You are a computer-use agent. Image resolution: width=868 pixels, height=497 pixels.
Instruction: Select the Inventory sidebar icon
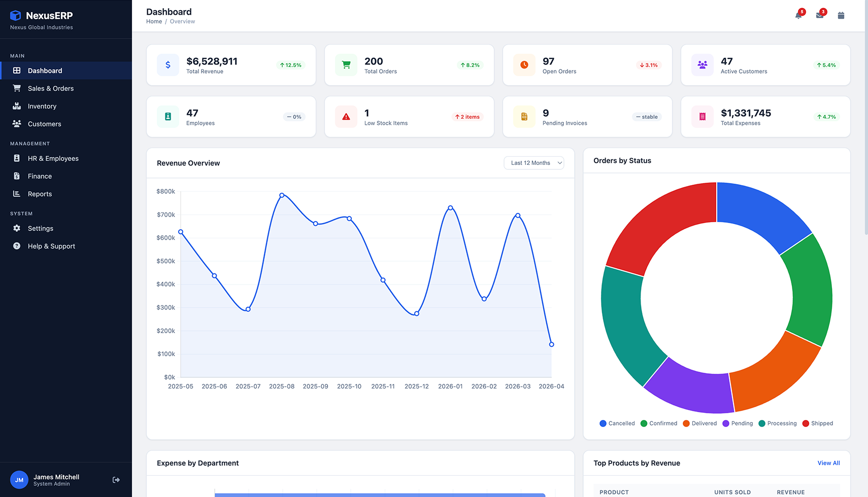17,106
